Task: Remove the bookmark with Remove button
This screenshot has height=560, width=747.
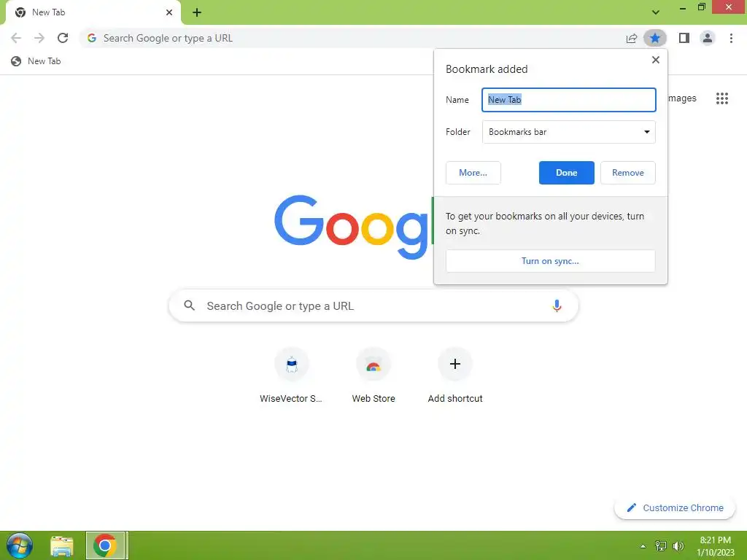Action: [628, 173]
